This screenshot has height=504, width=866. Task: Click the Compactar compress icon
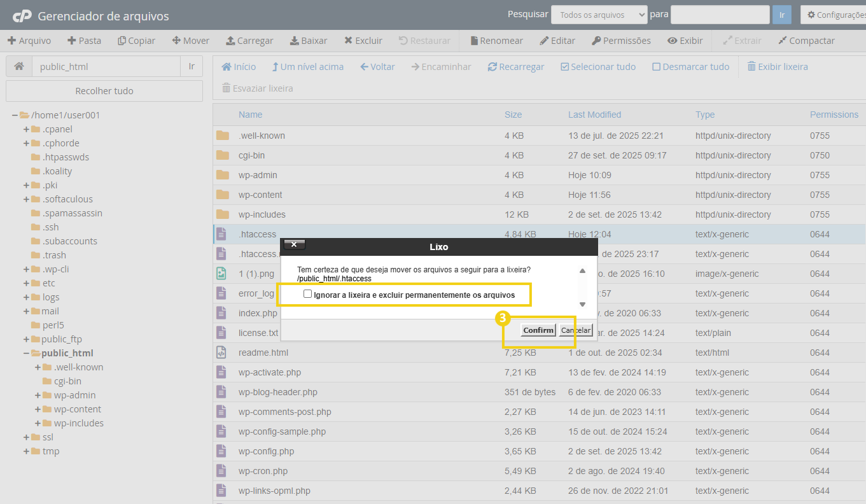pyautogui.click(x=783, y=41)
